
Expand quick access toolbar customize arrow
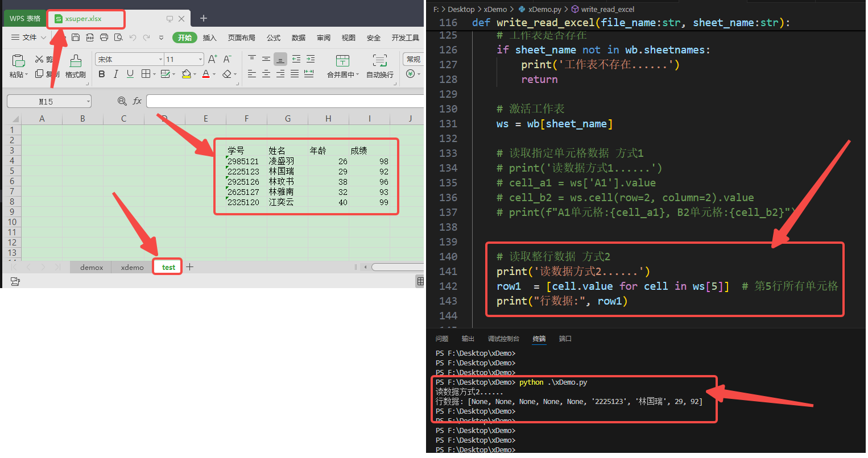[x=161, y=38]
